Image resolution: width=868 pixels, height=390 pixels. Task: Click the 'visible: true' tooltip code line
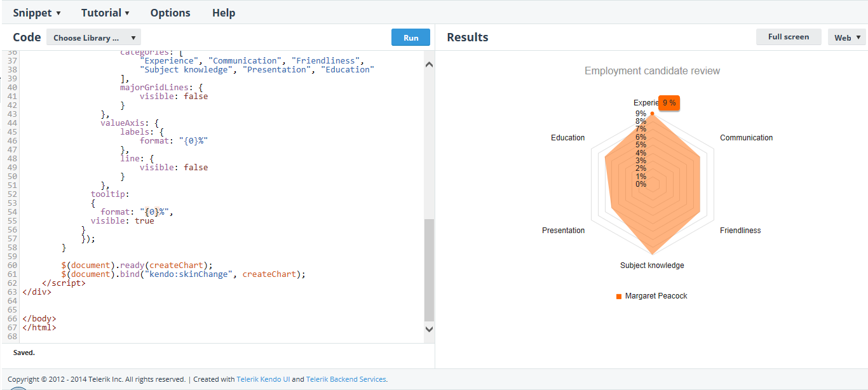pyautogui.click(x=122, y=221)
